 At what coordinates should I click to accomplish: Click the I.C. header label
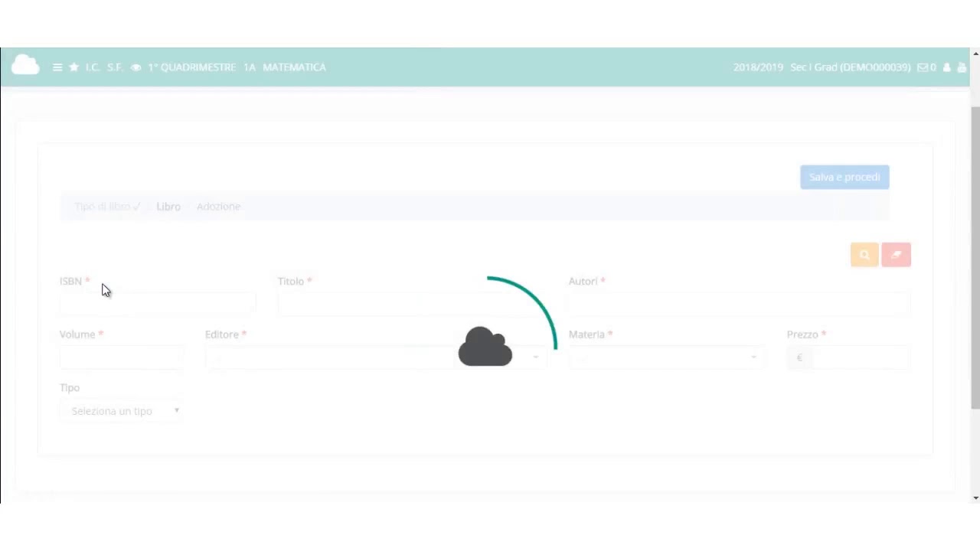point(93,67)
